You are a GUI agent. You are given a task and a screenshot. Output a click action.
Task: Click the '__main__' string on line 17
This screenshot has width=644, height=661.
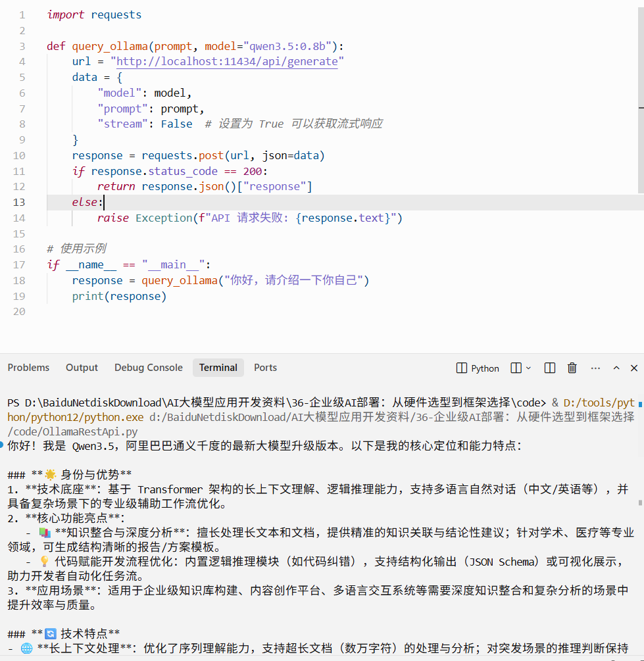174,265
